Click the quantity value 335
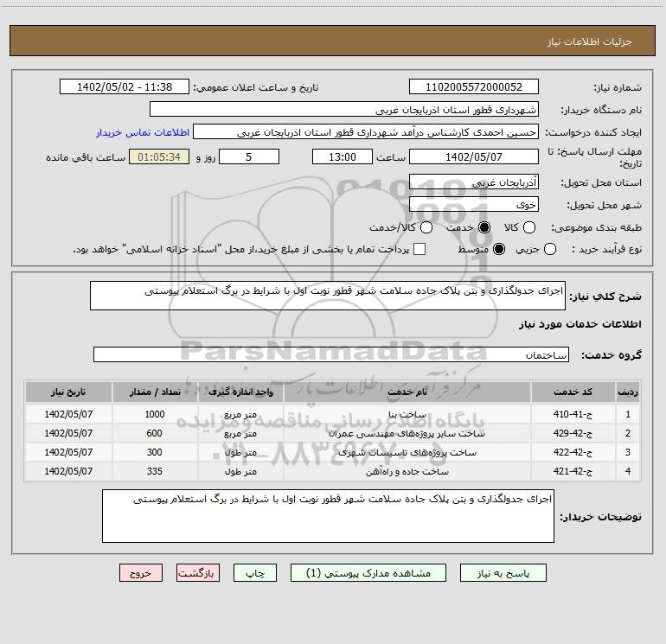The height and width of the screenshot is (644, 666). [x=155, y=472]
